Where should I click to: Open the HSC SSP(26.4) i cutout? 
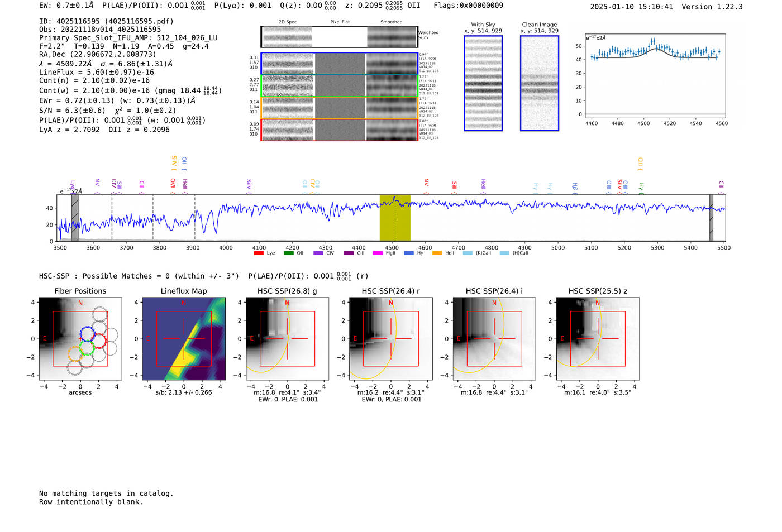494,339
